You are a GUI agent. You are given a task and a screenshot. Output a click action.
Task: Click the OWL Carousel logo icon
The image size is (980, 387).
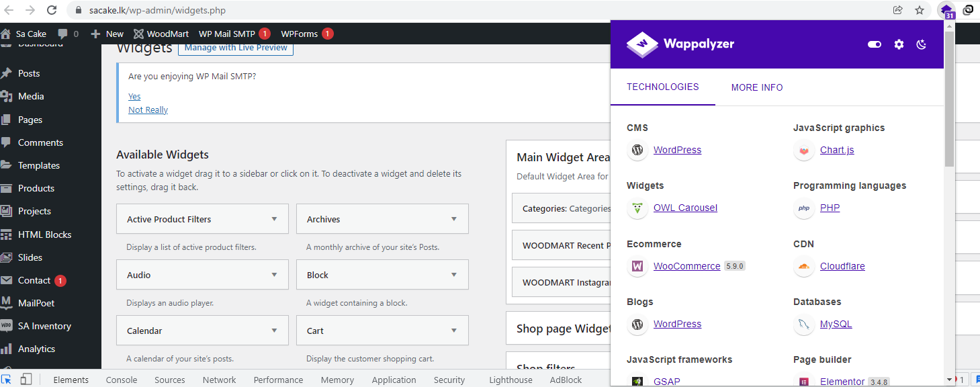click(x=637, y=208)
